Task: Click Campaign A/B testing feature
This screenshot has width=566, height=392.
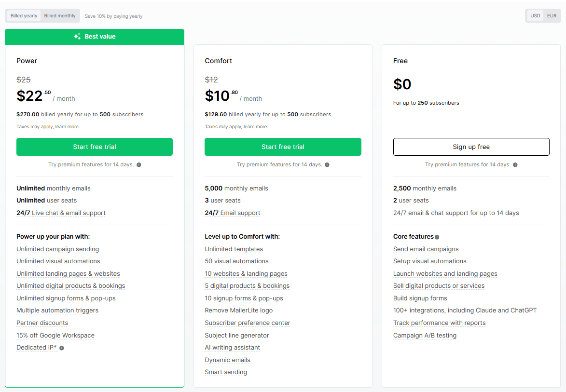Action: (425, 336)
